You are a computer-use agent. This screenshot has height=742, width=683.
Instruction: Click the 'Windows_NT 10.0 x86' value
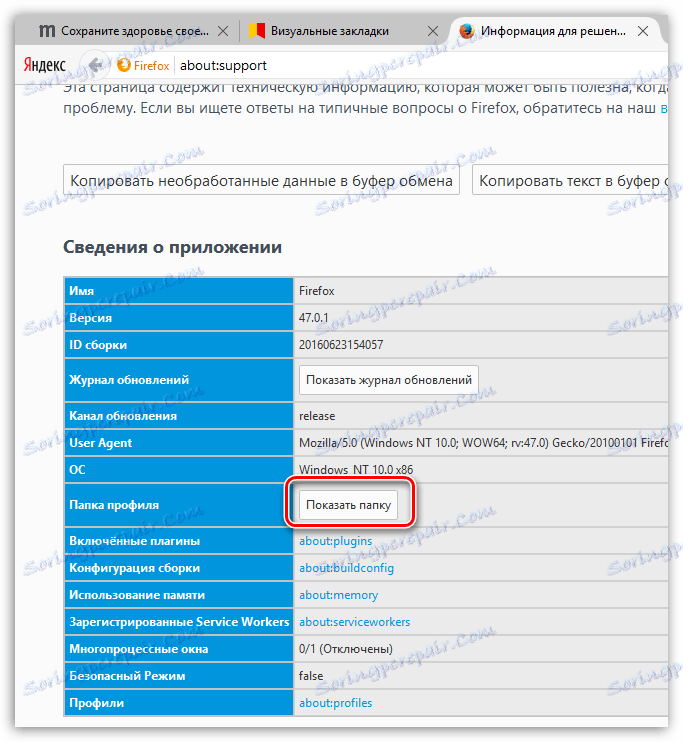click(356, 470)
